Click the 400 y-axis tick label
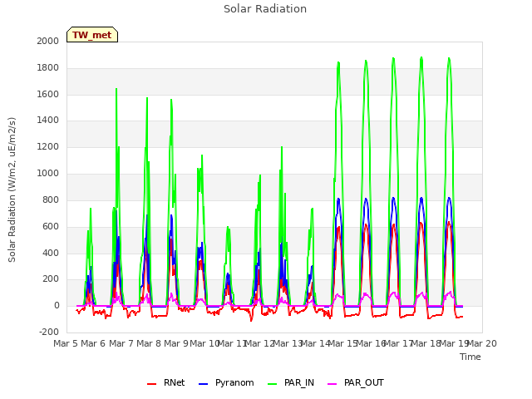 pyautogui.click(x=51, y=253)
